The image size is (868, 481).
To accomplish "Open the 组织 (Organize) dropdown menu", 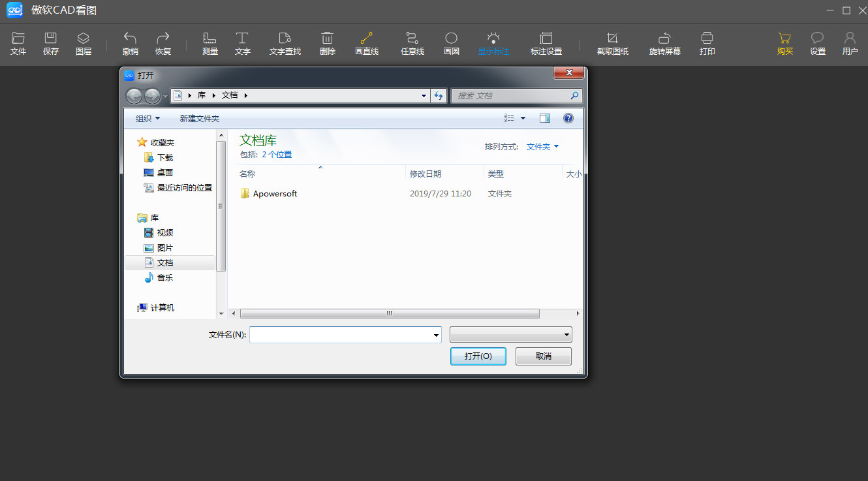I will pyautogui.click(x=147, y=118).
